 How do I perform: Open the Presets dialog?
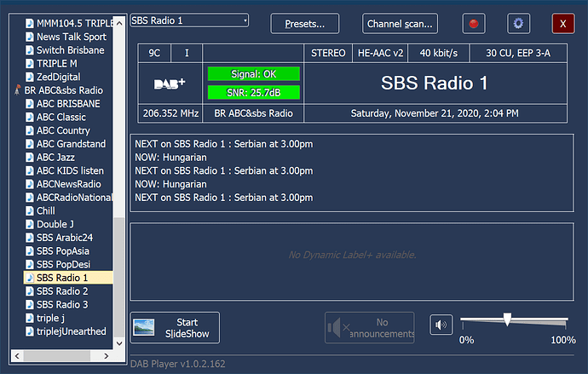tap(304, 24)
